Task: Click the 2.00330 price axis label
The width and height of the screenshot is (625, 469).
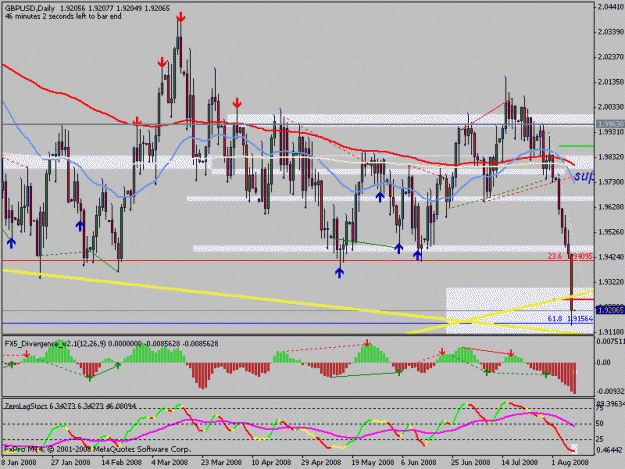Action: tap(611, 107)
